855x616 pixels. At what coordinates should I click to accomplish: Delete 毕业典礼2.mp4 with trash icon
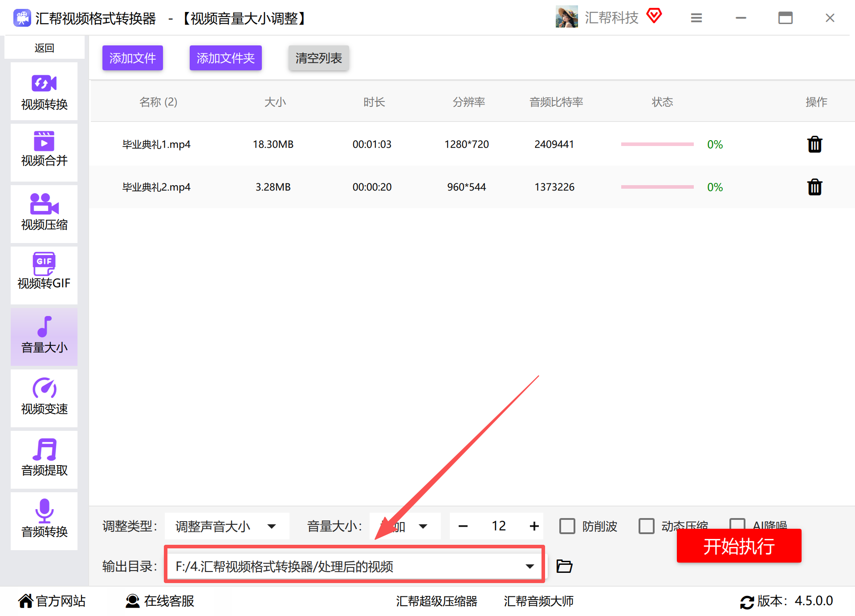click(x=814, y=187)
